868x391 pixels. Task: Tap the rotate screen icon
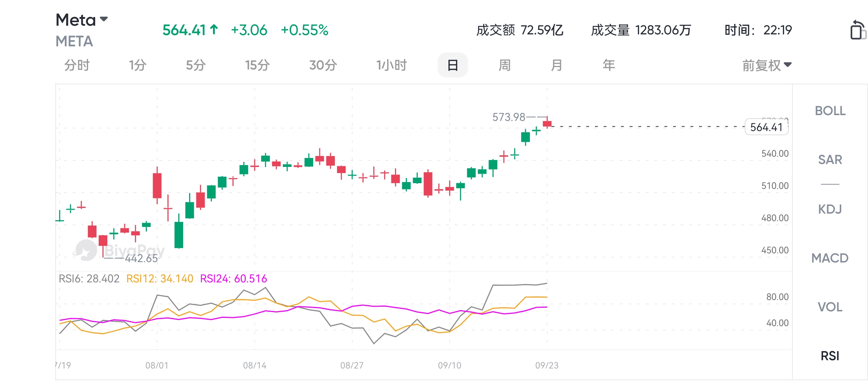coord(858,30)
